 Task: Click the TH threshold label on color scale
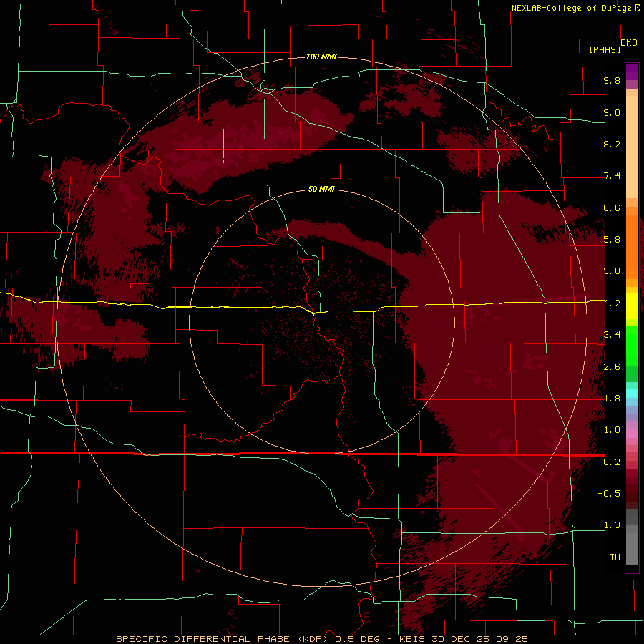point(615,557)
